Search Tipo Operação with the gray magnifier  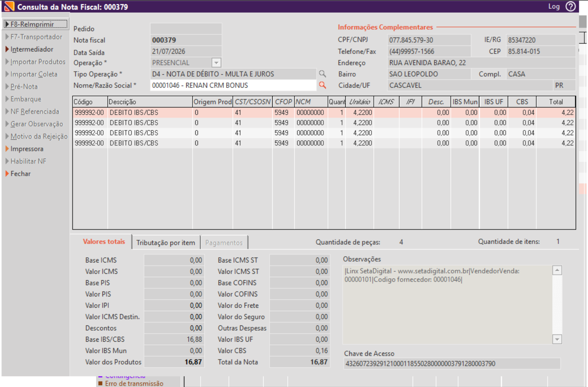click(x=322, y=74)
